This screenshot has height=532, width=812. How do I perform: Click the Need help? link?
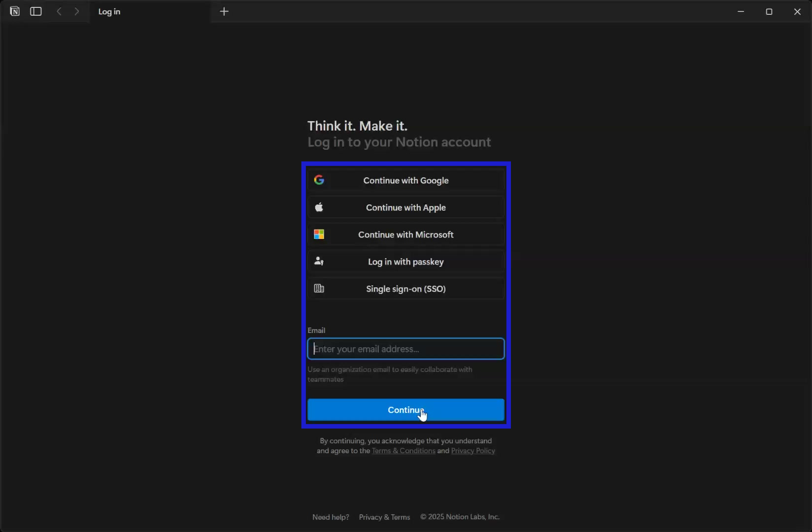(330, 517)
